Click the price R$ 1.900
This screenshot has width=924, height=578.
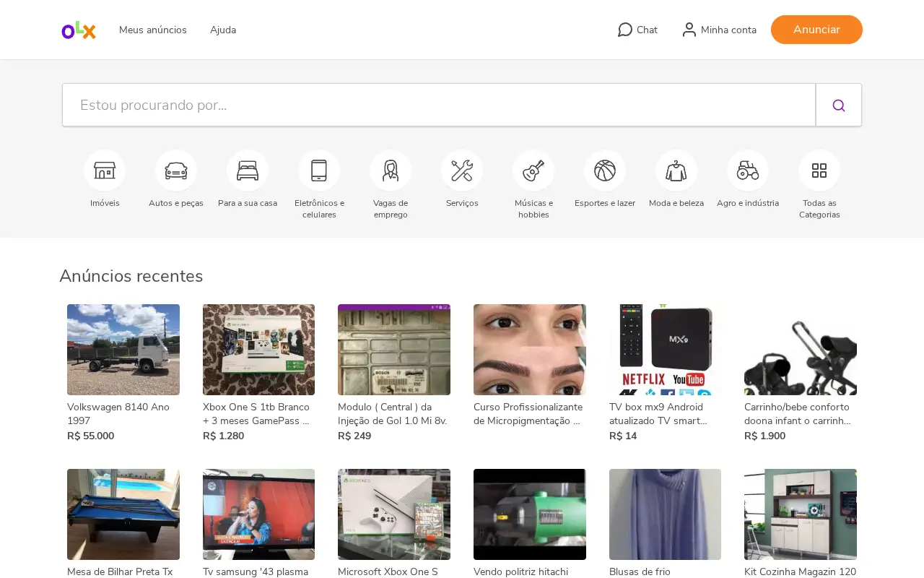(x=765, y=436)
